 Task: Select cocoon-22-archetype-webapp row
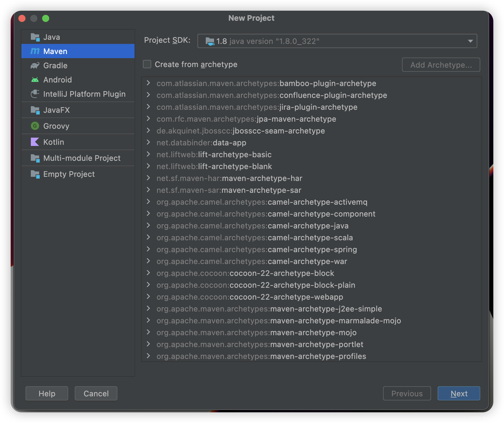point(311,297)
